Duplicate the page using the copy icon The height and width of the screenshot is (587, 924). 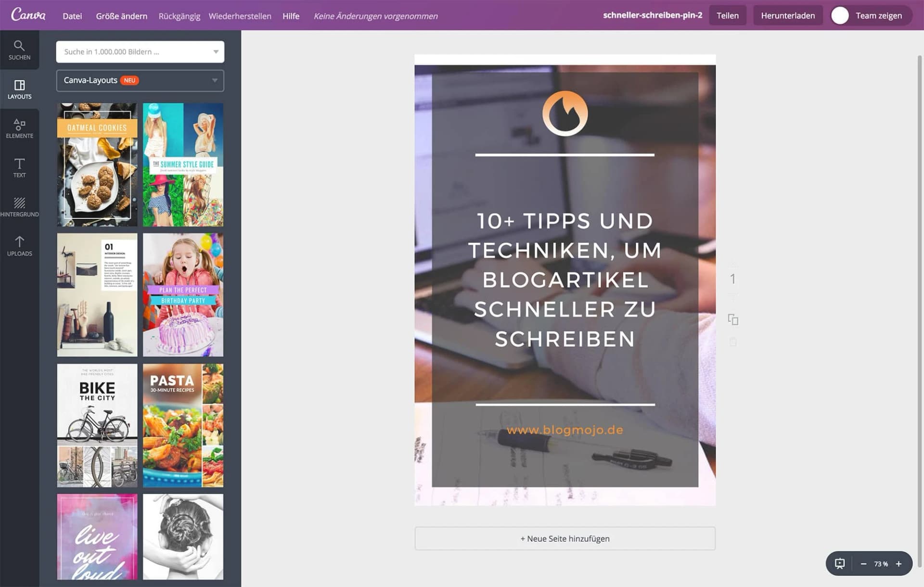pos(733,319)
